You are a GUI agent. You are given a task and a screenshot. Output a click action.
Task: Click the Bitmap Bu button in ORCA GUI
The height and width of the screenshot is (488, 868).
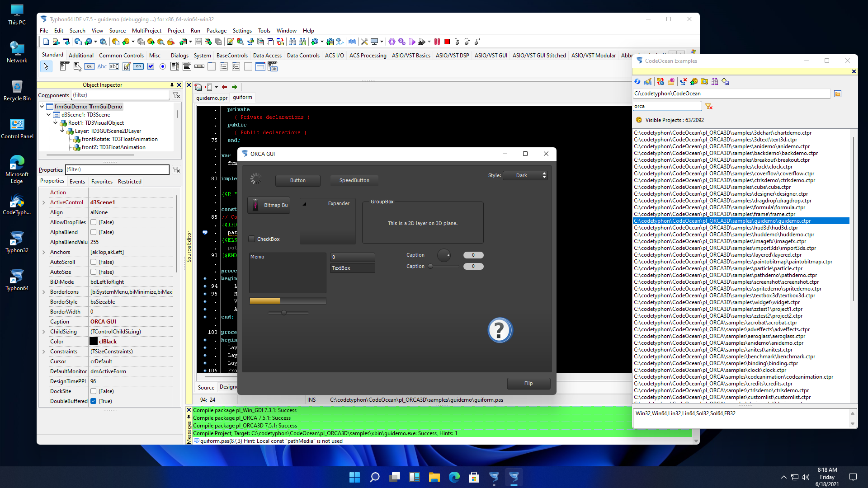[269, 205]
